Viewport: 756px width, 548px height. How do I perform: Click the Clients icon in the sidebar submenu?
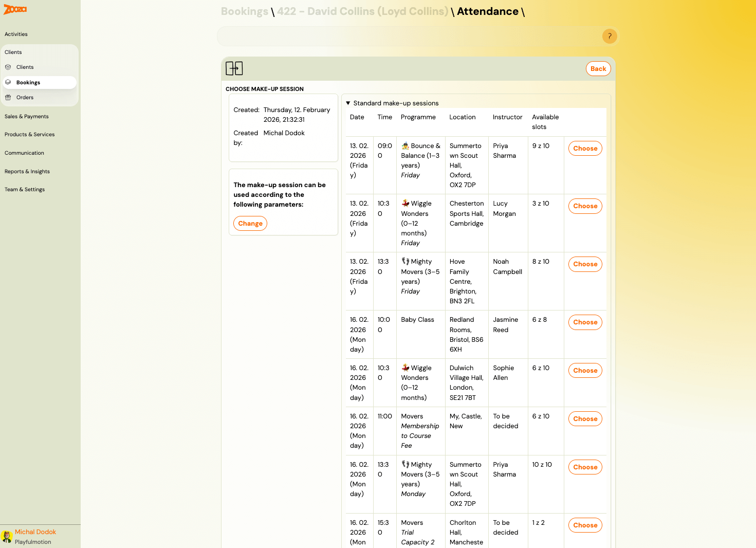pyautogui.click(x=8, y=67)
